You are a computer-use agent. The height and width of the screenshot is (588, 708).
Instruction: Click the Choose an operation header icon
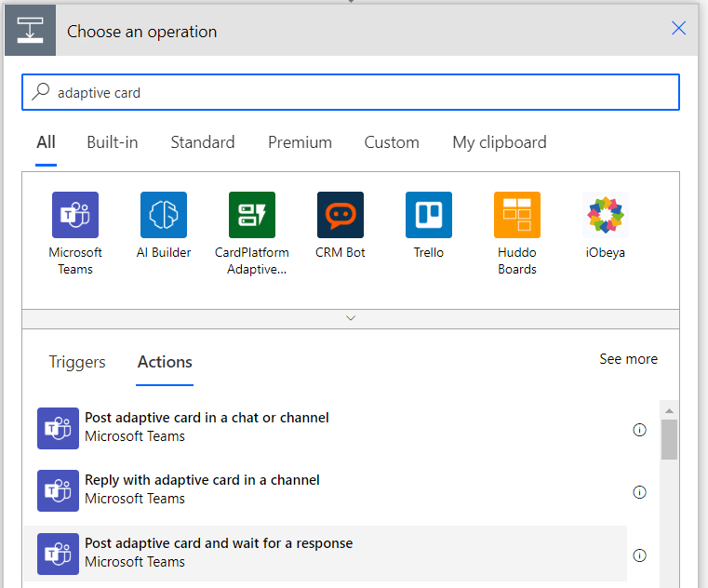pos(31,31)
